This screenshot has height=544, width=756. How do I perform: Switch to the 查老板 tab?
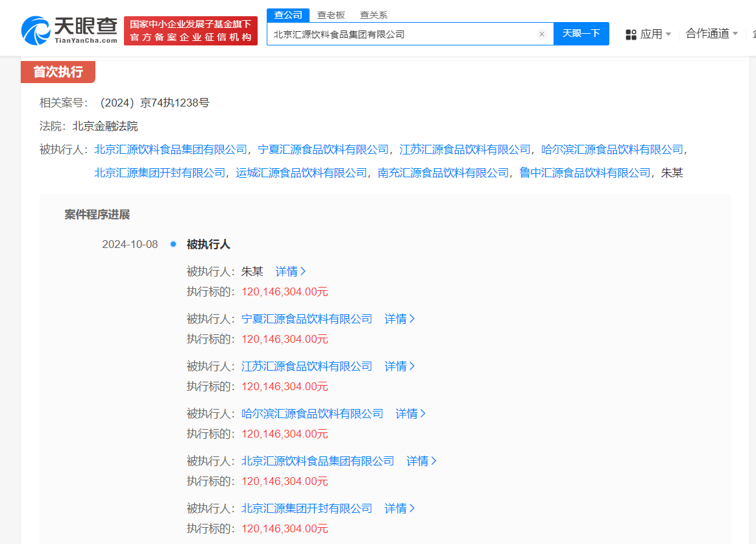(331, 15)
